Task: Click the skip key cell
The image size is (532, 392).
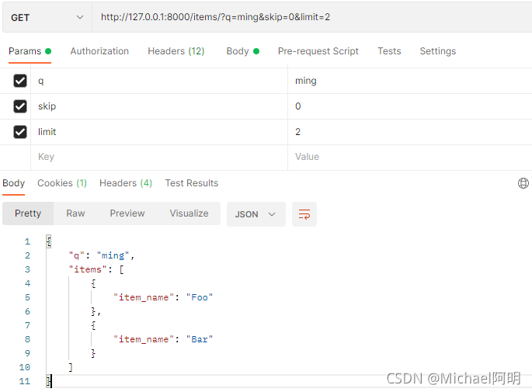Action: [159, 106]
